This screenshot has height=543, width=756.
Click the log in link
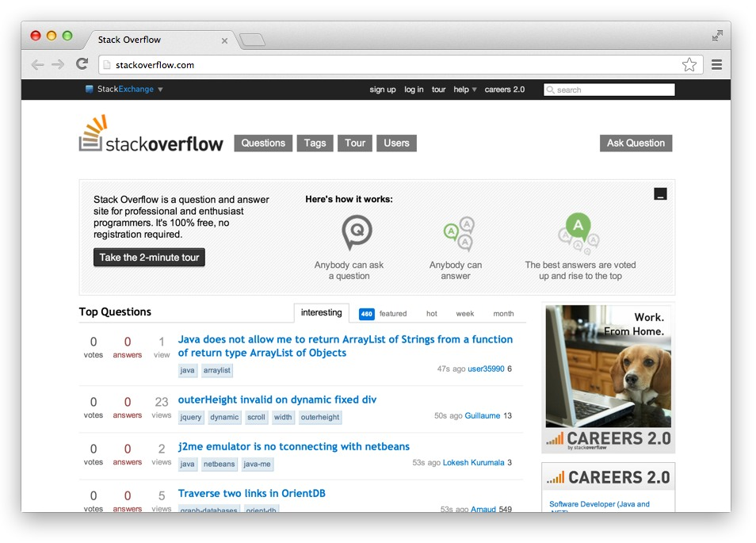tap(414, 90)
